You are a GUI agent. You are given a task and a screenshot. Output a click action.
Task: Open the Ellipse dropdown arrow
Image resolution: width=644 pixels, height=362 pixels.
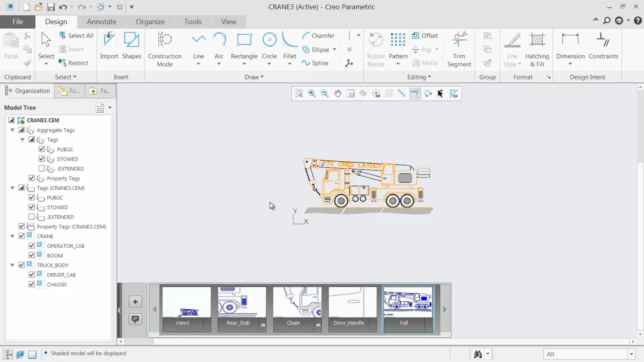(x=334, y=50)
